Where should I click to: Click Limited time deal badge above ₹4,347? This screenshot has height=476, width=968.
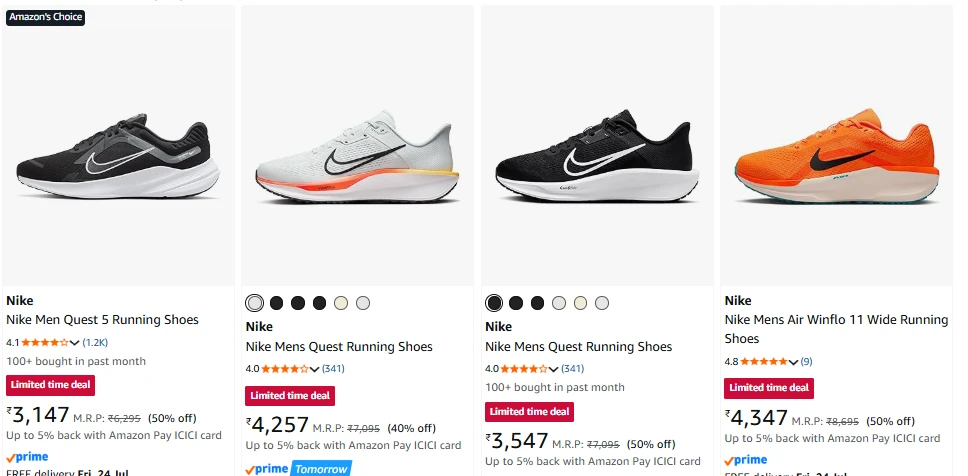(769, 388)
